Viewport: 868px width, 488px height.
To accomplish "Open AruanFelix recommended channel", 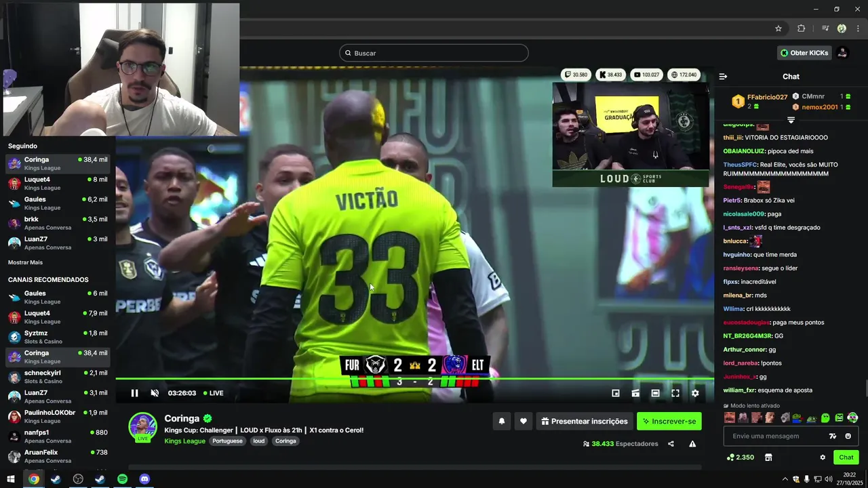I will point(58,456).
